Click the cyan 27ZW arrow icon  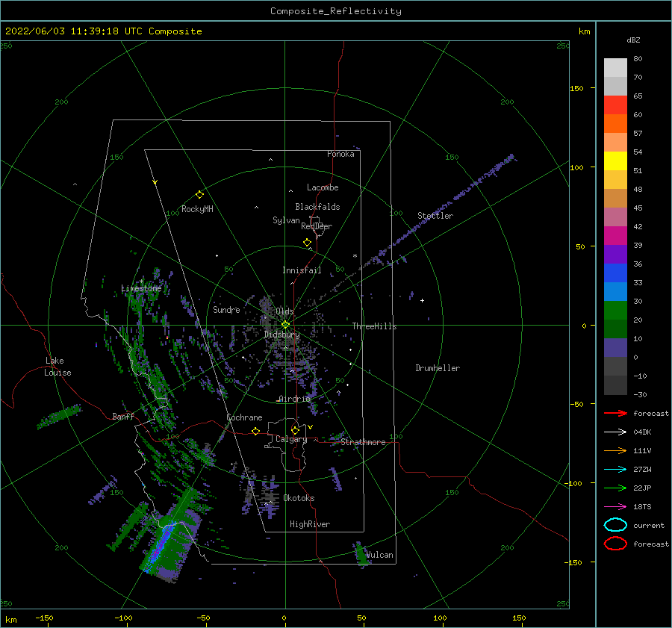615,470
